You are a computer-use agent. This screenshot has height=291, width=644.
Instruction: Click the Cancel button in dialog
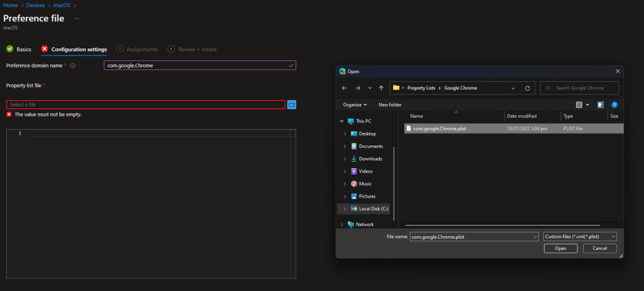point(599,248)
